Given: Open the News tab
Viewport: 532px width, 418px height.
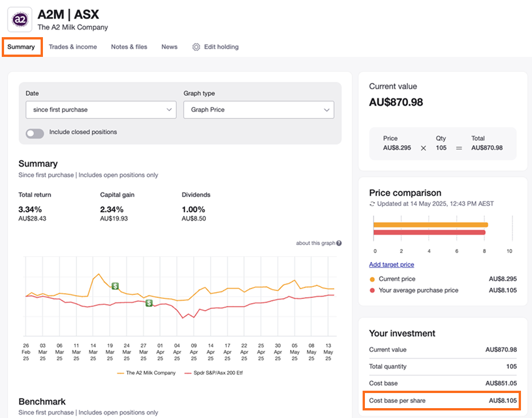Looking at the screenshot, I should [x=169, y=47].
